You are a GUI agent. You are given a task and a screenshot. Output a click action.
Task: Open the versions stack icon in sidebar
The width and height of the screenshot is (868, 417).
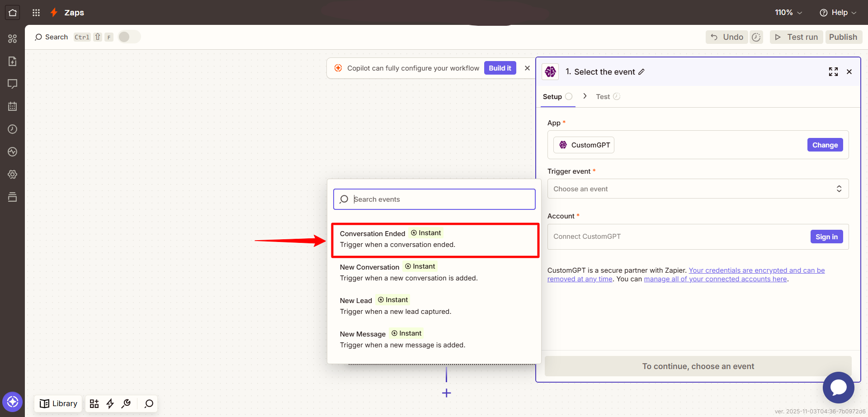(13, 197)
